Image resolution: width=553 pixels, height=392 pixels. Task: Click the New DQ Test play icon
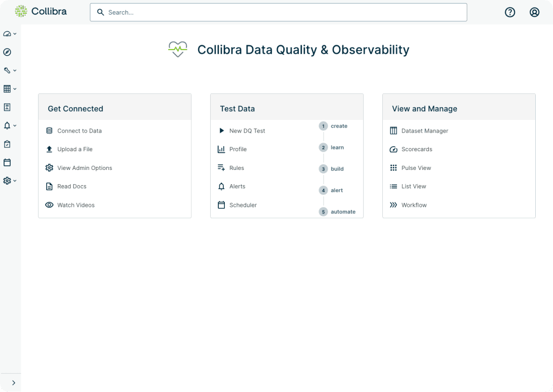pyautogui.click(x=221, y=130)
